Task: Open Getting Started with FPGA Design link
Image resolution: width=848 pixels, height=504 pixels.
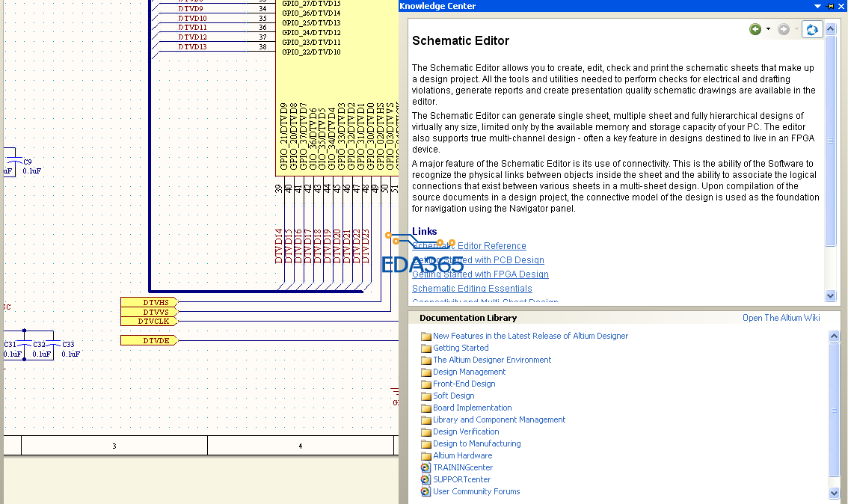Action: pyautogui.click(x=480, y=274)
